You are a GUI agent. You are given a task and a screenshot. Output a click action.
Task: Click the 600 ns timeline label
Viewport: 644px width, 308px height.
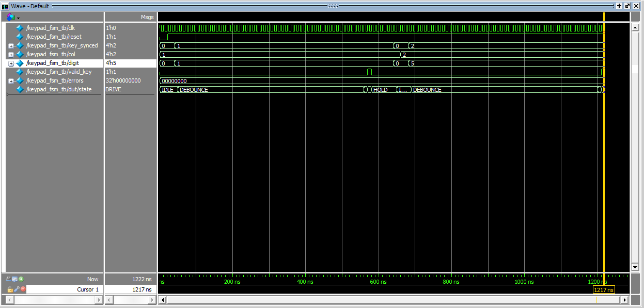point(378,282)
